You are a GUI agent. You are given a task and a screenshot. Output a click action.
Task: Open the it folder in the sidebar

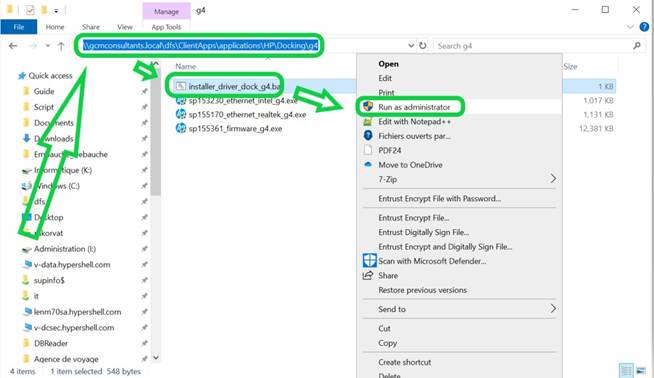point(36,296)
